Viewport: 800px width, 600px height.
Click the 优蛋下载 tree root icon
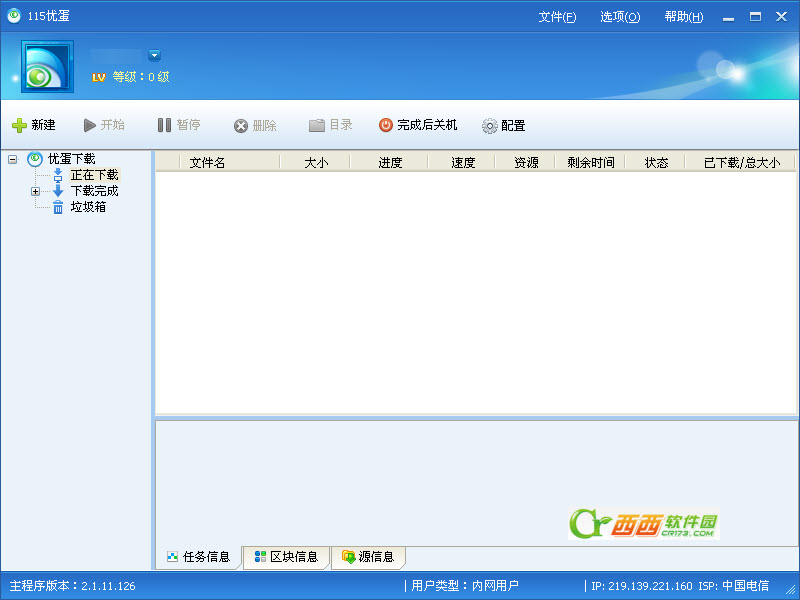[35, 159]
